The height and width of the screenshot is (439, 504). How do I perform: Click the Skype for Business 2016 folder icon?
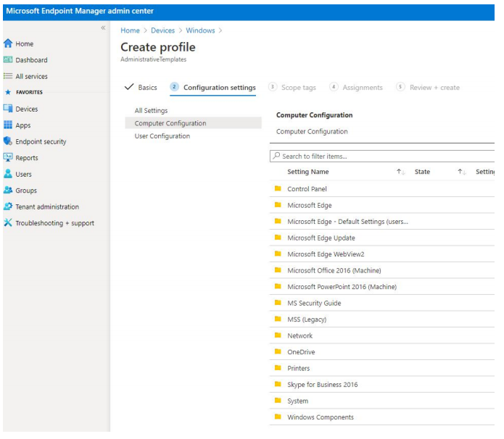(278, 384)
